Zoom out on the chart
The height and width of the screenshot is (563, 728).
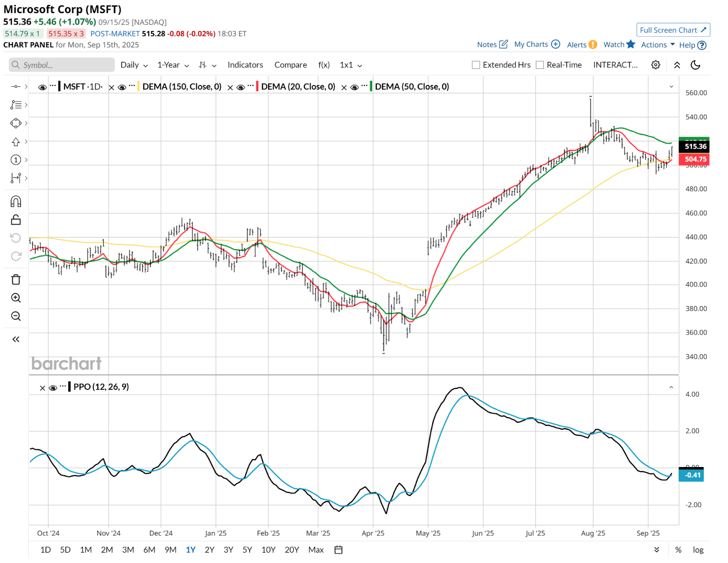point(16,316)
